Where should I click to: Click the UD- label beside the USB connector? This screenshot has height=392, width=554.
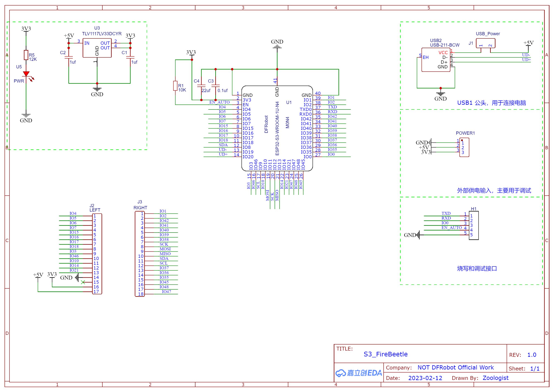coord(526,55)
